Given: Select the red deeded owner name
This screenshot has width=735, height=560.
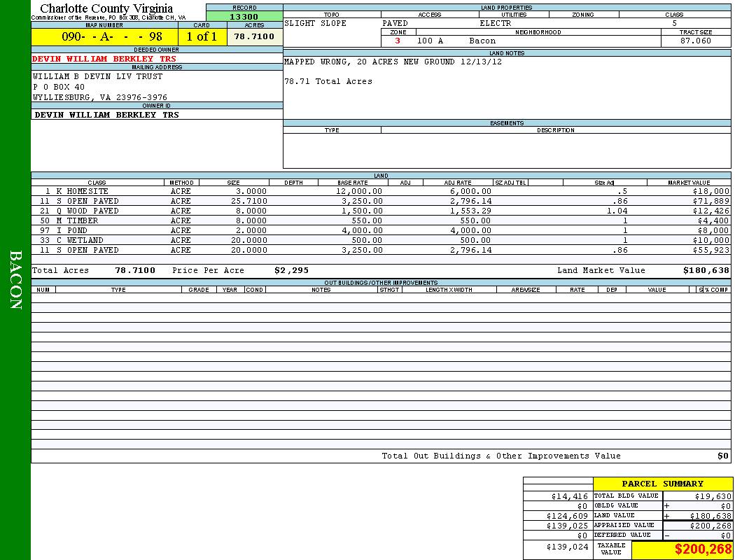Looking at the screenshot, I should coord(105,59).
